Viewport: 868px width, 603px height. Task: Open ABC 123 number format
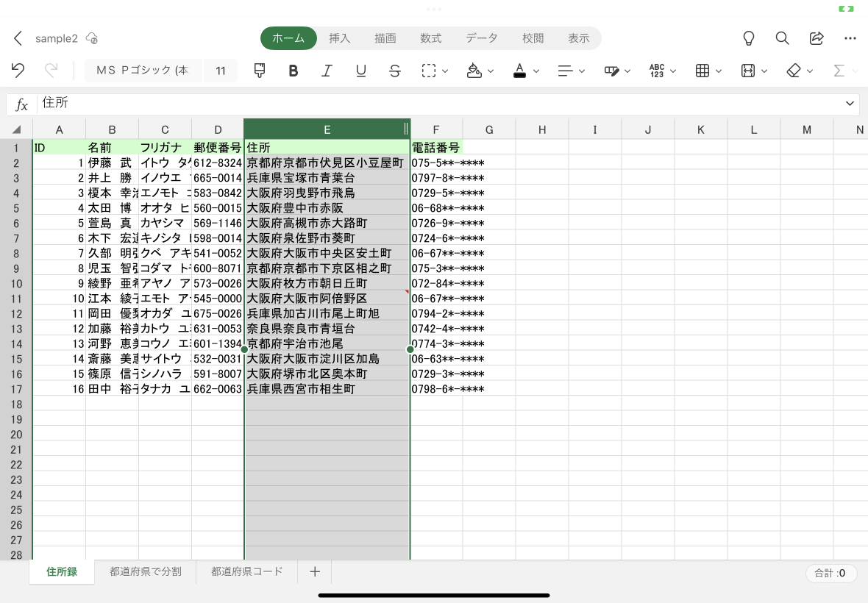click(x=657, y=71)
